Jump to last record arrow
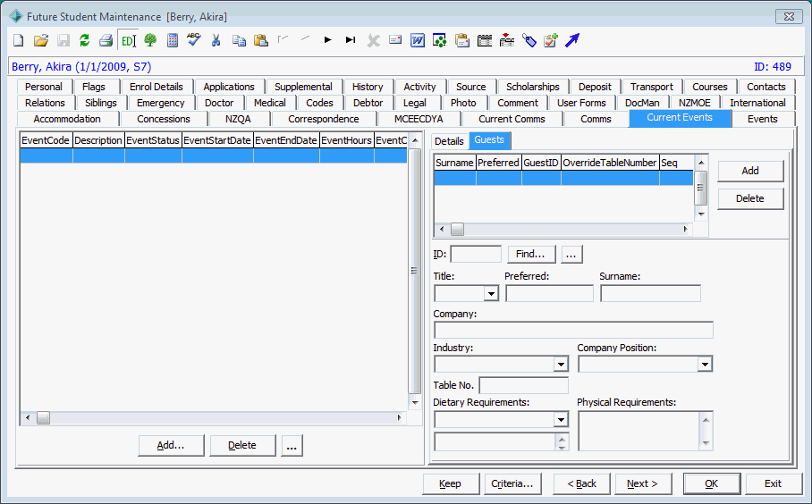Screen dimensions: 812x504 [351, 40]
